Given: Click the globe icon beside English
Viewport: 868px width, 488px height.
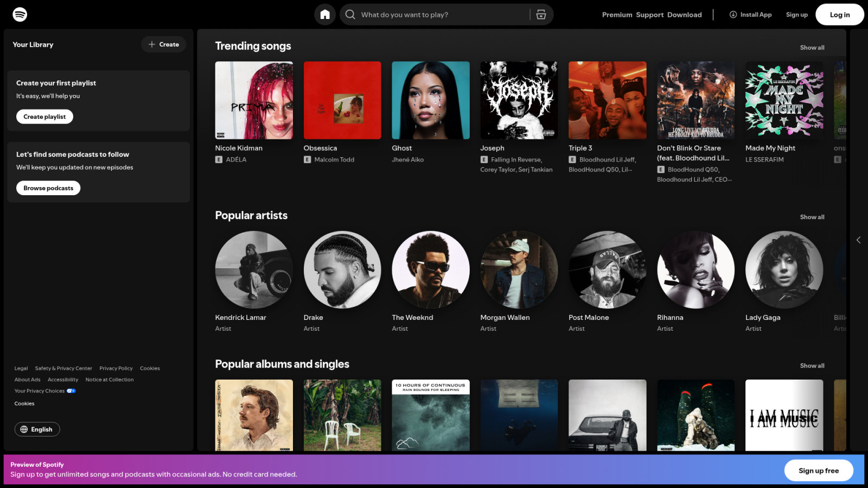Looking at the screenshot, I should pos(24,429).
